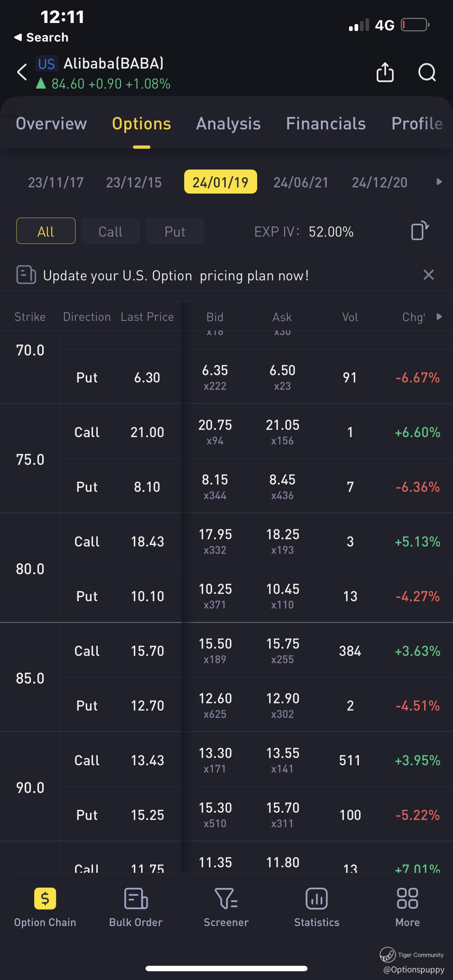The image size is (453, 980).
Task: Filter the chain to Put only
Action: point(175,231)
